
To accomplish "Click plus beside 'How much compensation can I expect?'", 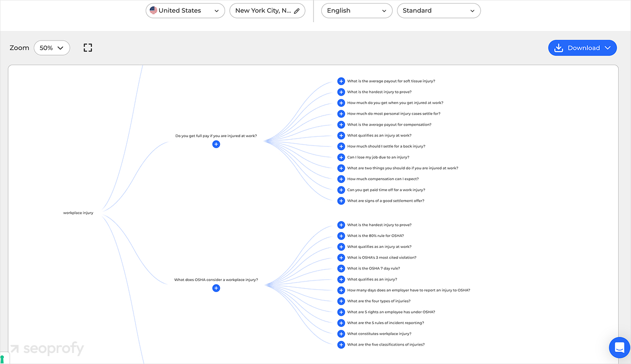I will pyautogui.click(x=341, y=179).
